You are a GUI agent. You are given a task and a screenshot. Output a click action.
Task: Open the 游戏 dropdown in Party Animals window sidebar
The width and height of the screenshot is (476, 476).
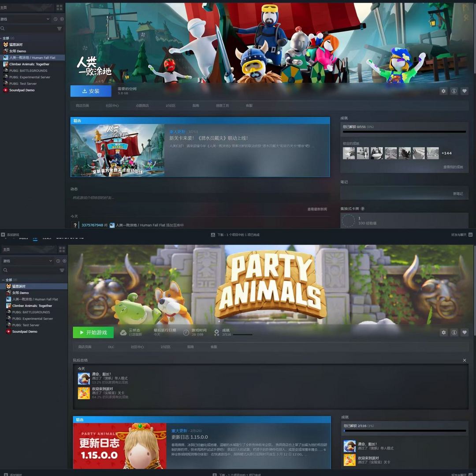pos(50,261)
